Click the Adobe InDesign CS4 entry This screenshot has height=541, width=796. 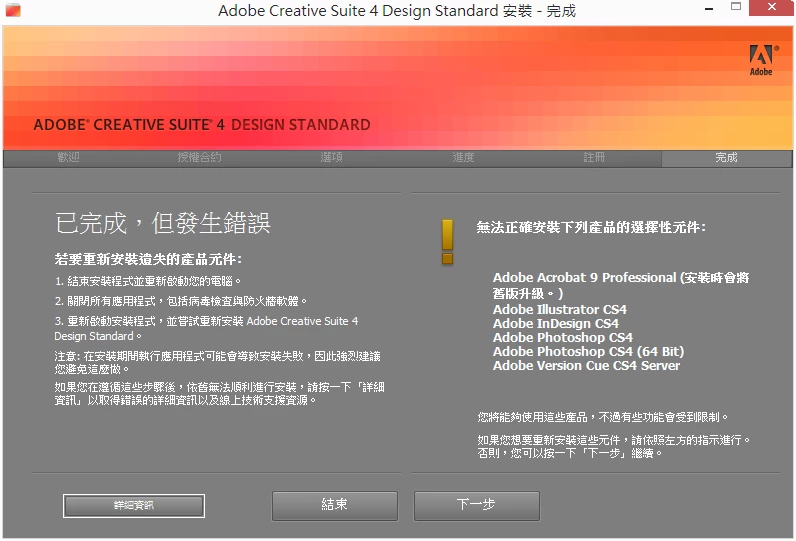(x=555, y=323)
